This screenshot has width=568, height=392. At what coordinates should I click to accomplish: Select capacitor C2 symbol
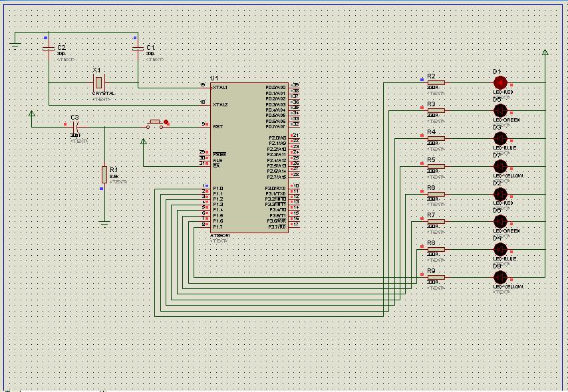[48, 49]
